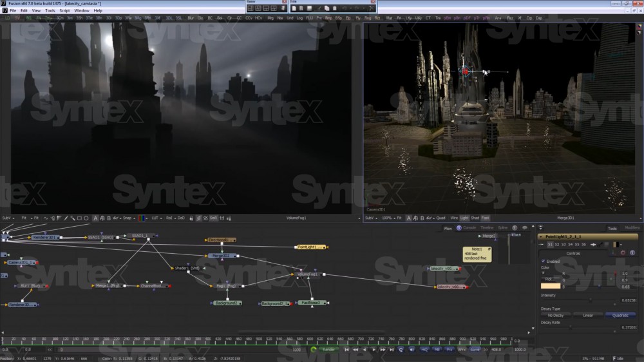Open the Script menu
Viewport: 644px width, 362px height.
[64, 11]
